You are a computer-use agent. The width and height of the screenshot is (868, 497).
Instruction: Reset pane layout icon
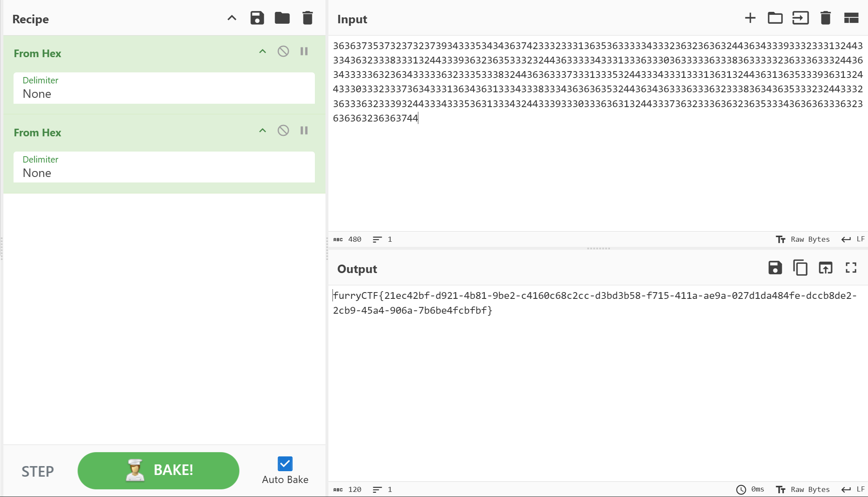click(851, 18)
